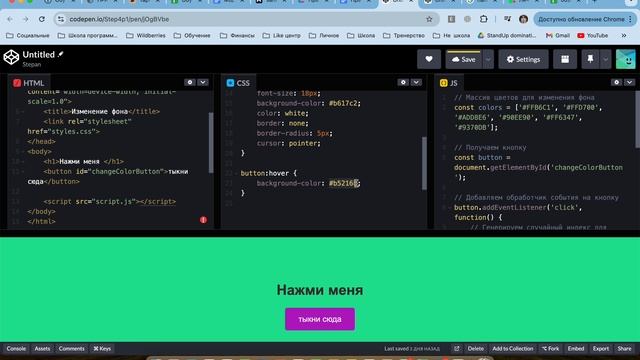Reload the page
Image resolution: width=640 pixels, height=360 pixels.
click(42, 19)
